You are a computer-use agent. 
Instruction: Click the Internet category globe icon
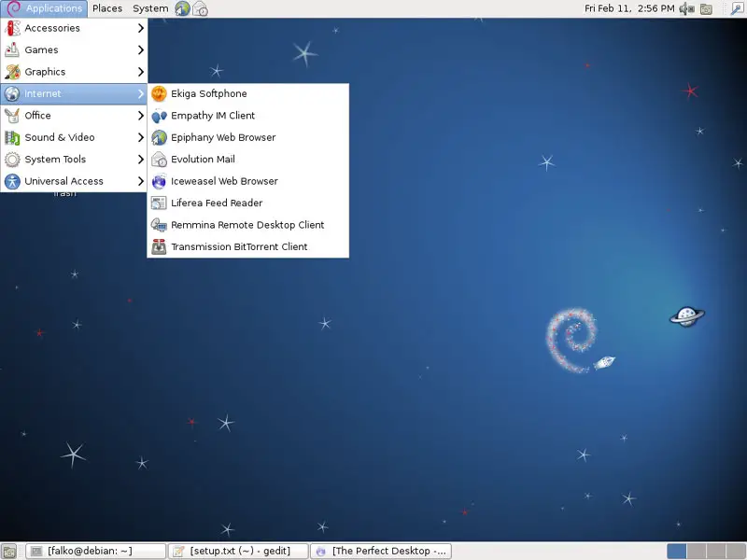[x=12, y=94]
